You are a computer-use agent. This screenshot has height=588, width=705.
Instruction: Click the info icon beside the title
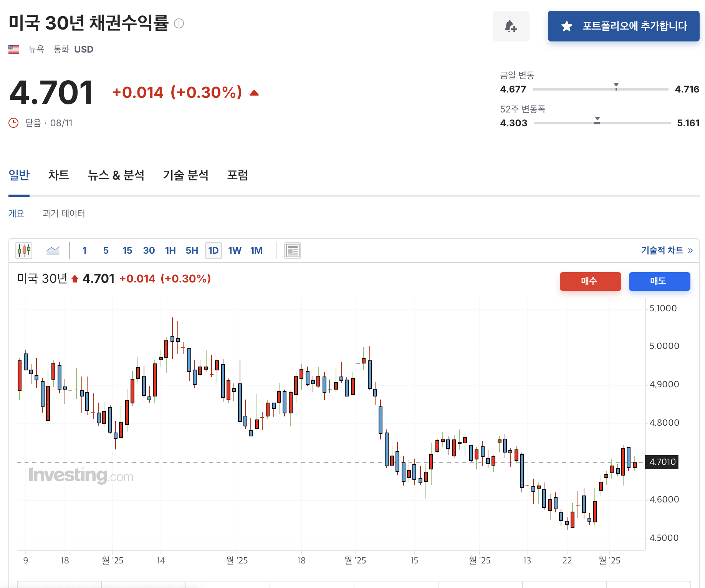click(x=179, y=23)
